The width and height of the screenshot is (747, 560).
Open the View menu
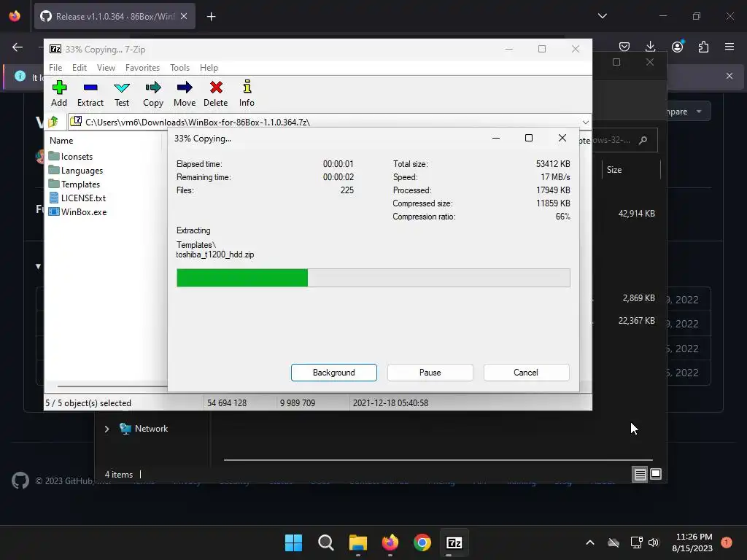coord(106,68)
